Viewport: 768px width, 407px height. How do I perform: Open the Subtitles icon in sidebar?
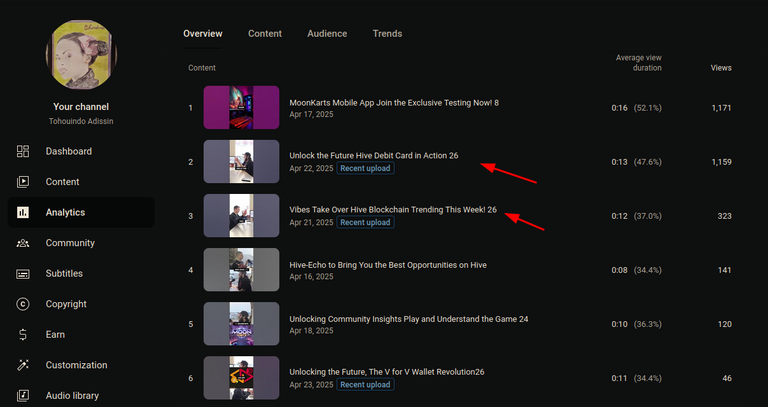click(x=23, y=273)
